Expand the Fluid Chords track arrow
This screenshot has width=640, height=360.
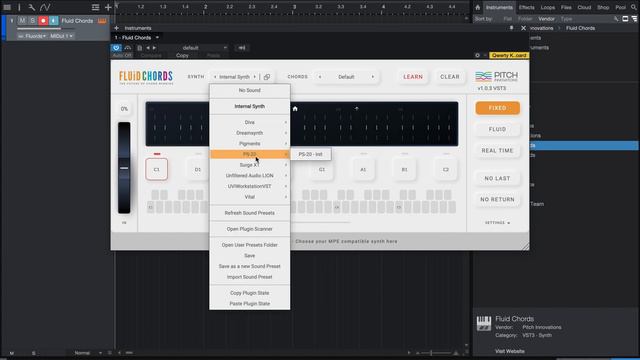pyautogui.click(x=11, y=20)
